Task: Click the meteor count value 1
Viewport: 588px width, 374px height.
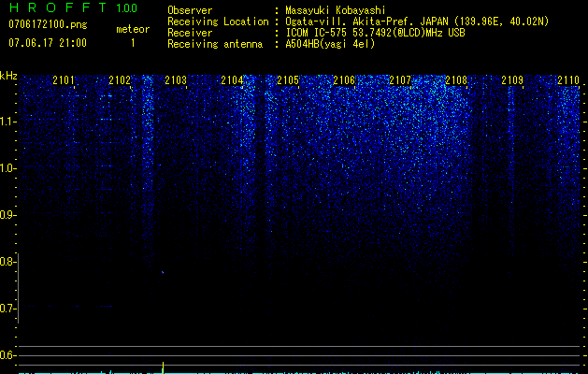Action: (x=133, y=43)
